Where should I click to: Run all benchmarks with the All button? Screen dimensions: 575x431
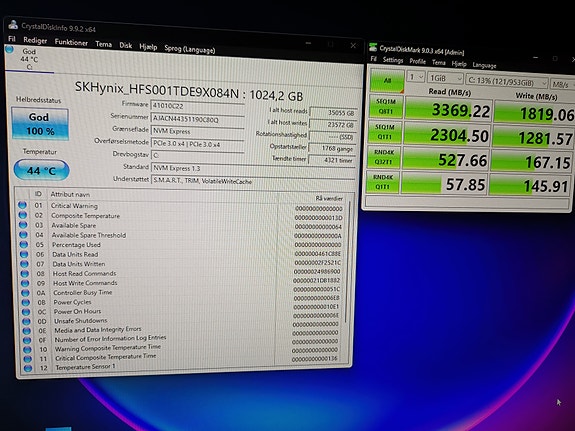point(387,80)
